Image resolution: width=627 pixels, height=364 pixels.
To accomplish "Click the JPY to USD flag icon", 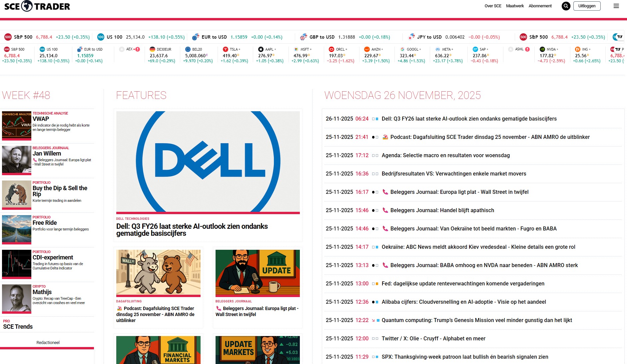I will 411,37.
